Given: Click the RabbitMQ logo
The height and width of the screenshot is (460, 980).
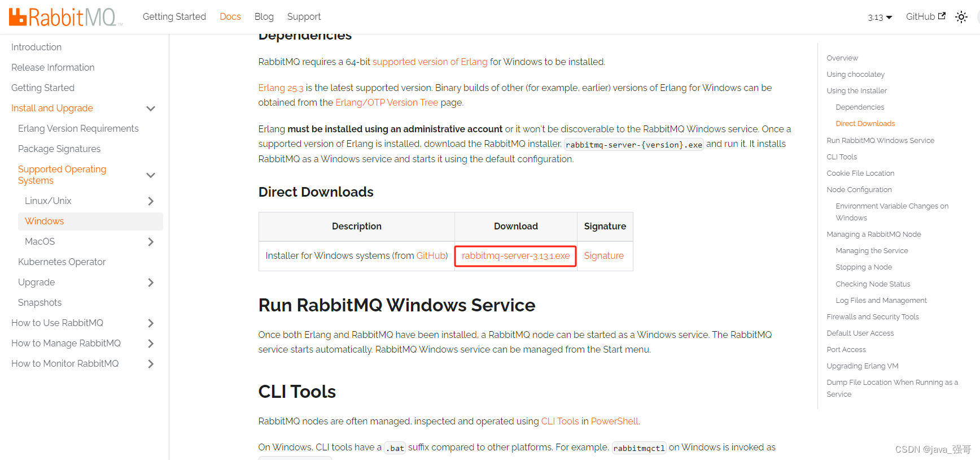Looking at the screenshot, I should [65, 17].
